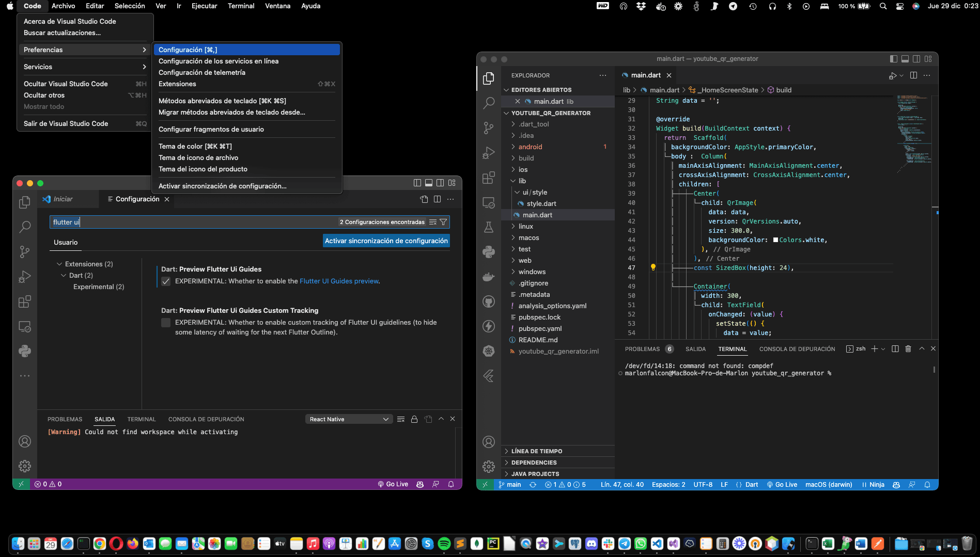Toggle secondary sidebar in right window title bar

(x=916, y=59)
